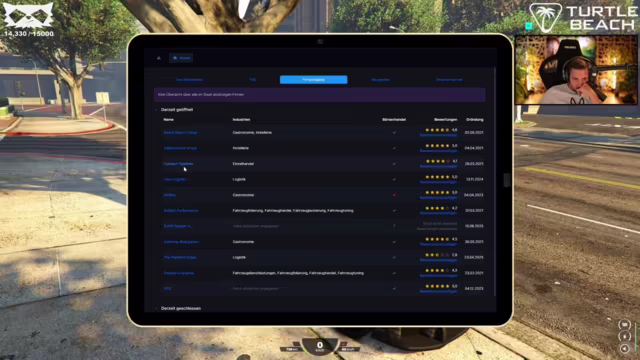Screen dimensions: 640x360
Task: Collapse the 'Derzeit geöffnet' section
Action: tap(177, 109)
